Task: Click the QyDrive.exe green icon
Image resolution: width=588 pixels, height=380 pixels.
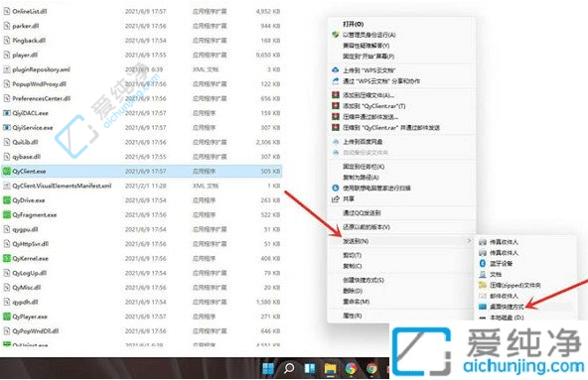Action: pyautogui.click(x=6, y=200)
